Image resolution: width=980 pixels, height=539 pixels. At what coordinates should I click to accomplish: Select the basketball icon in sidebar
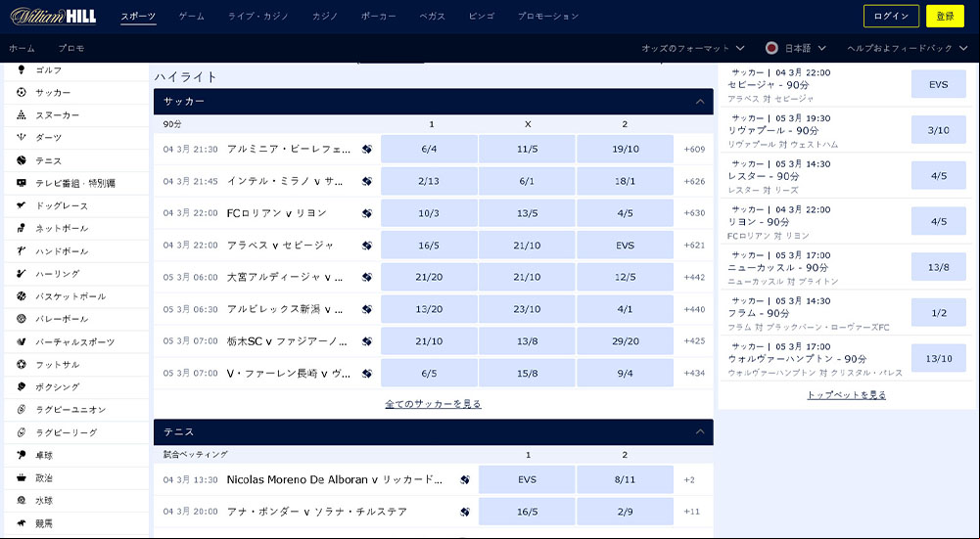point(22,296)
